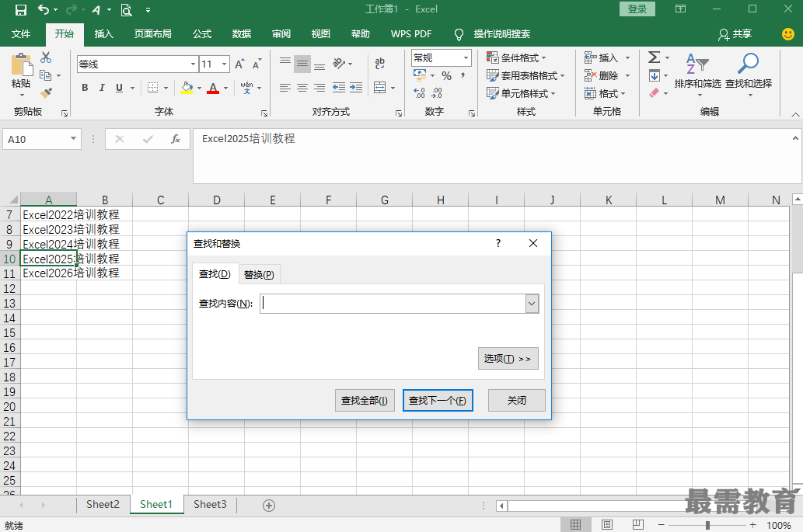Image resolution: width=803 pixels, height=532 pixels.
Task: Add a new sheet with plus button
Action: tap(269, 506)
